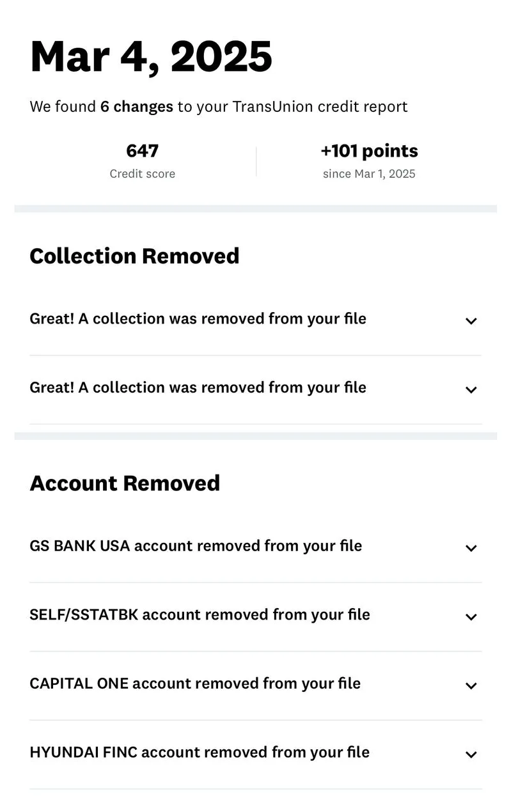Expand the second collection removed chevron
This screenshot has height=812, width=509.
471,390
